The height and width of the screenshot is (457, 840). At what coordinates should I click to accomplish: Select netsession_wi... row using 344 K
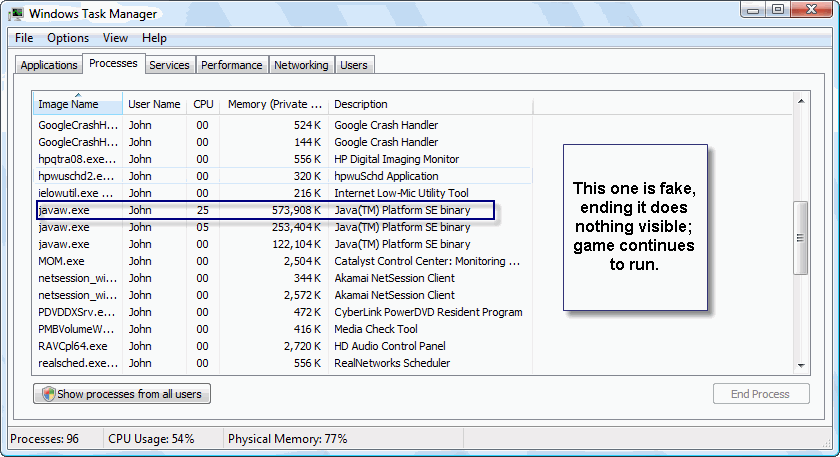click(x=283, y=278)
